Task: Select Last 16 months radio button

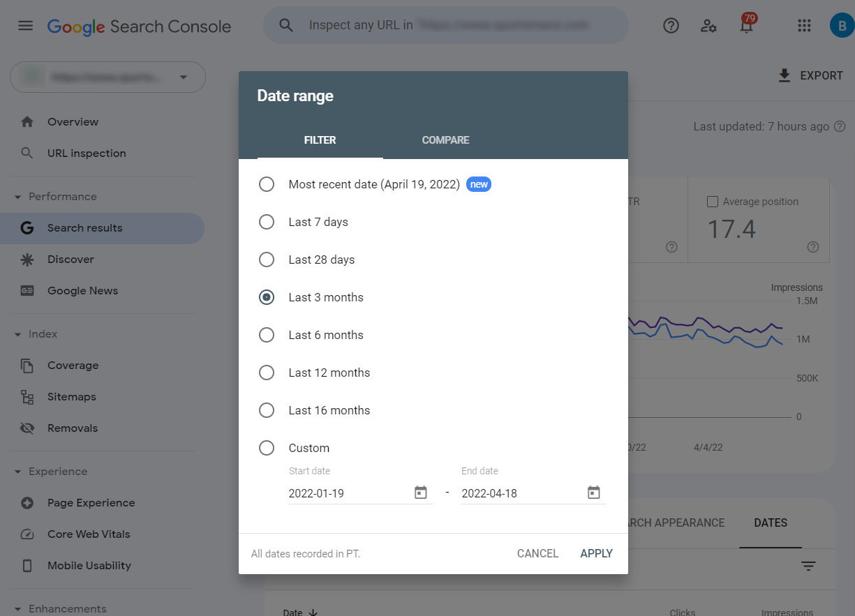Action: tap(267, 410)
